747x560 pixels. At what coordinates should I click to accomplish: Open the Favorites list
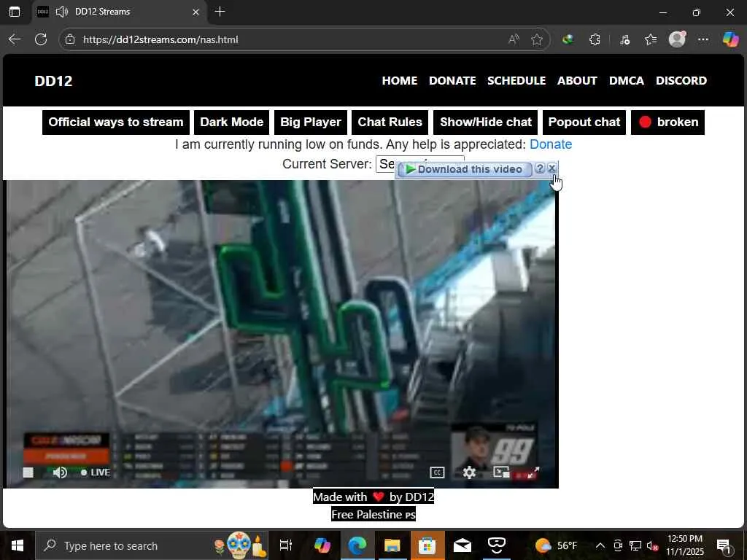pyautogui.click(x=651, y=39)
